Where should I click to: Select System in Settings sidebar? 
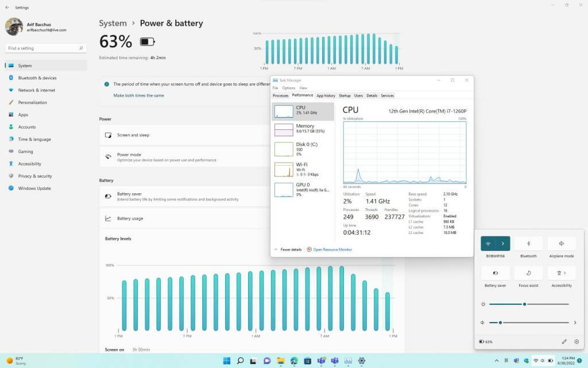click(46, 66)
